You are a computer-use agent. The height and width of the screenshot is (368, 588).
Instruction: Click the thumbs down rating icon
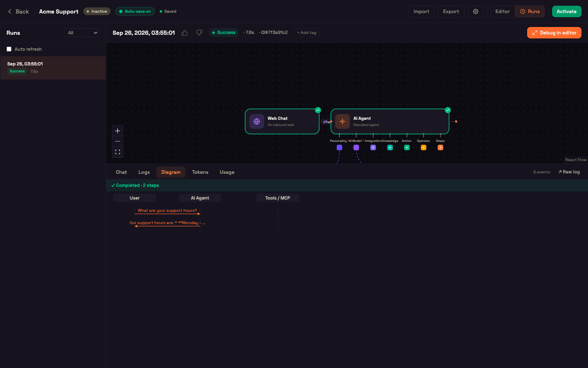click(199, 33)
